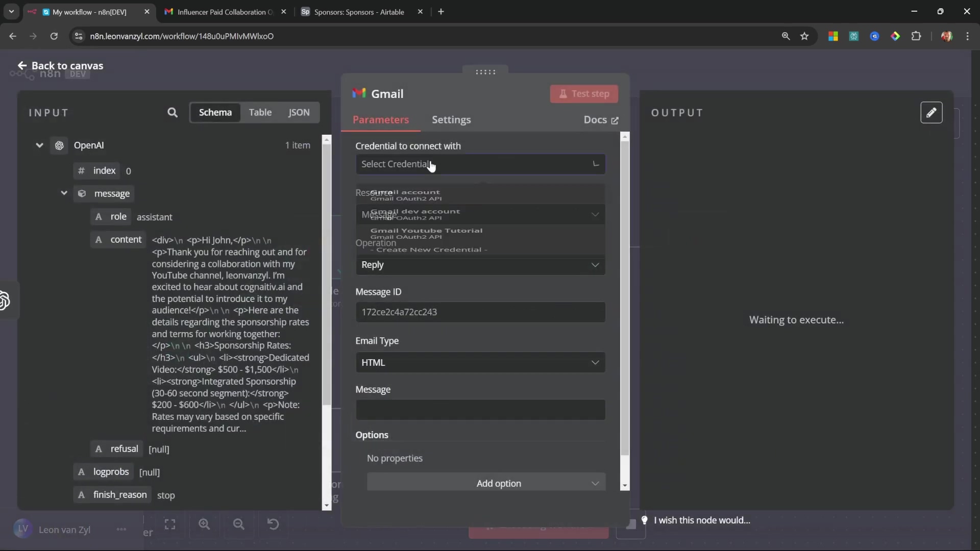Click the Back to canvas arrow
This screenshot has height=551, width=980.
tap(22, 66)
